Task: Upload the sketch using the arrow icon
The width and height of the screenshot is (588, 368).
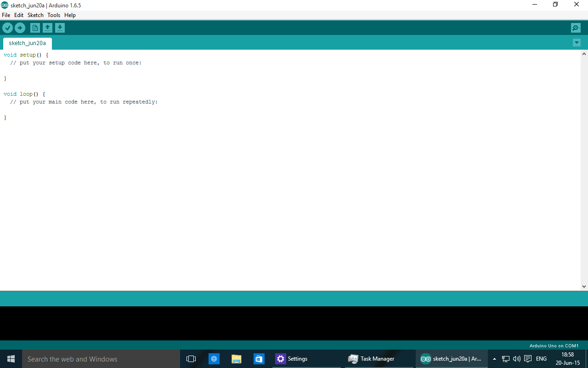Action: click(20, 28)
